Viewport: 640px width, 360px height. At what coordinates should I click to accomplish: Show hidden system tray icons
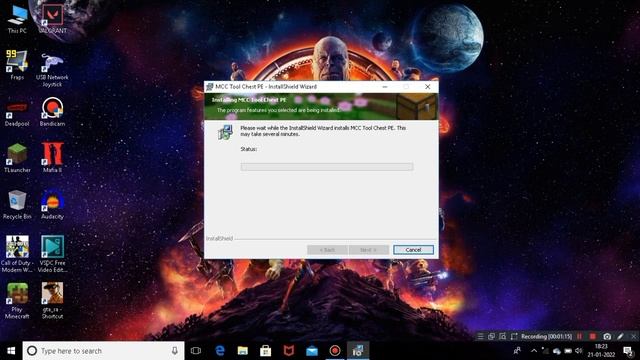click(x=533, y=351)
